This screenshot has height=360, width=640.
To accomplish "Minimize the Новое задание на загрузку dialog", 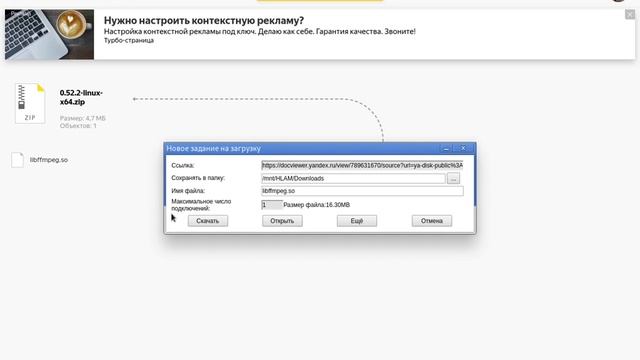I will [446, 148].
